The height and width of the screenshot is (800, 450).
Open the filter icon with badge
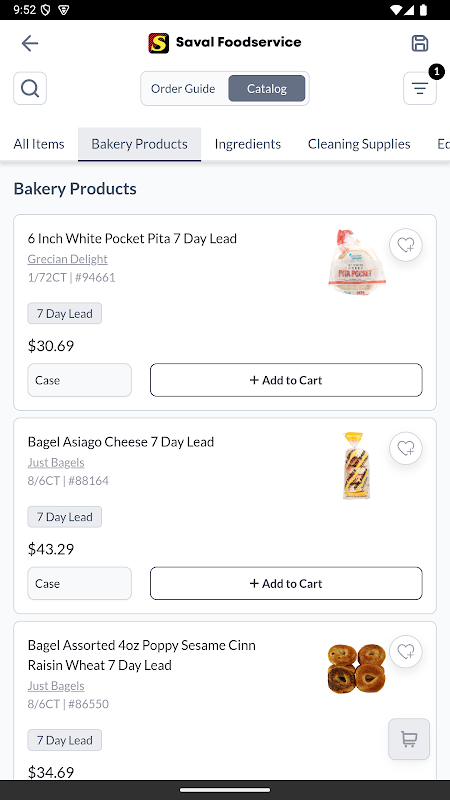pyautogui.click(x=419, y=89)
